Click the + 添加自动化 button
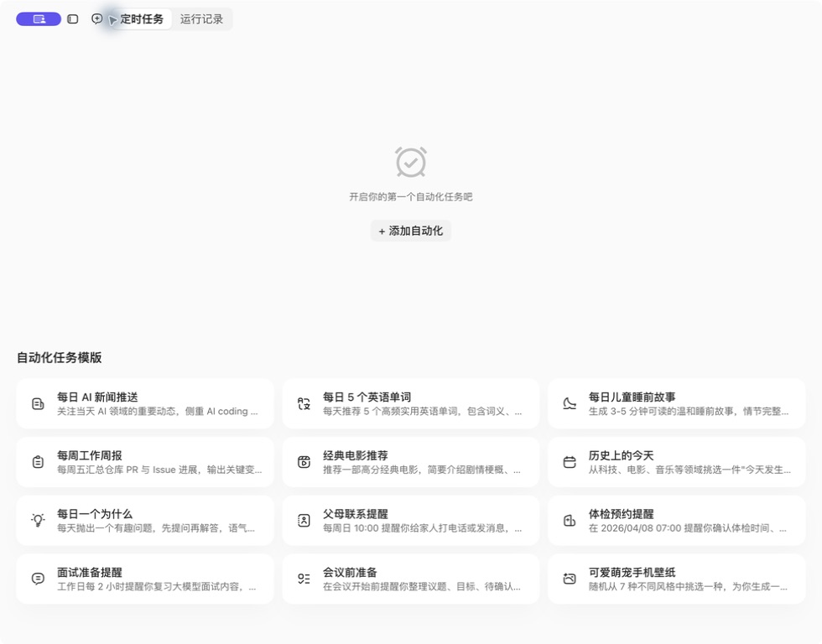The image size is (822, 644). pos(410,231)
